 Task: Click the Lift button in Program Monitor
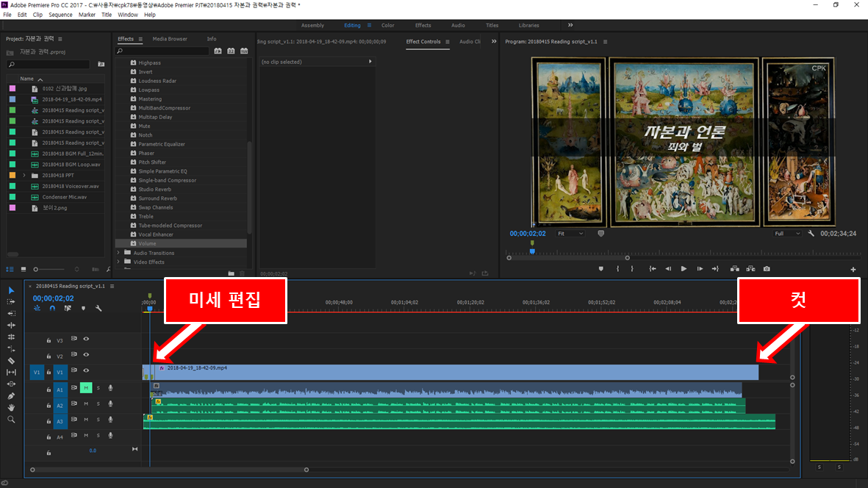point(734,269)
